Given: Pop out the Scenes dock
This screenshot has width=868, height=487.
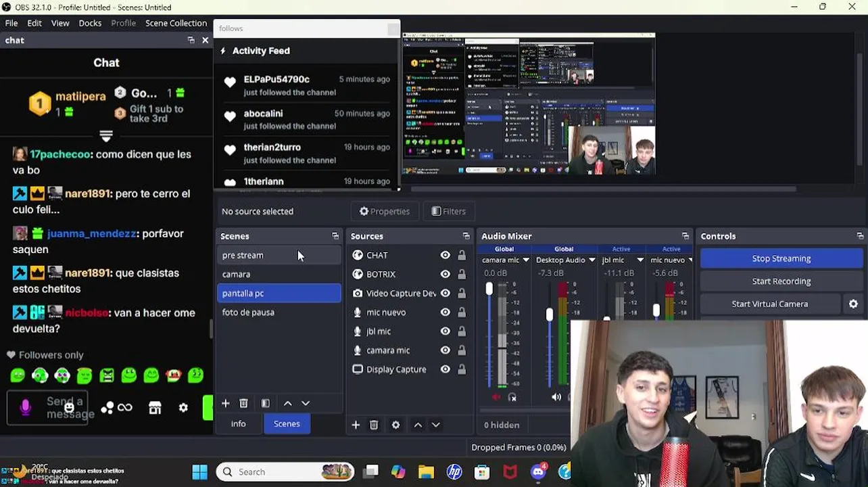Looking at the screenshot, I should click(x=335, y=236).
